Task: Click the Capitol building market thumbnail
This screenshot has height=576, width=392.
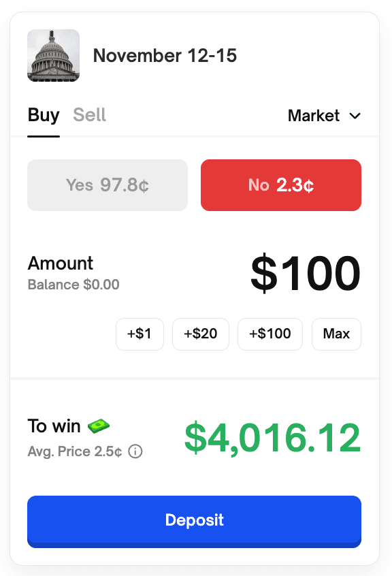Action: point(53,55)
